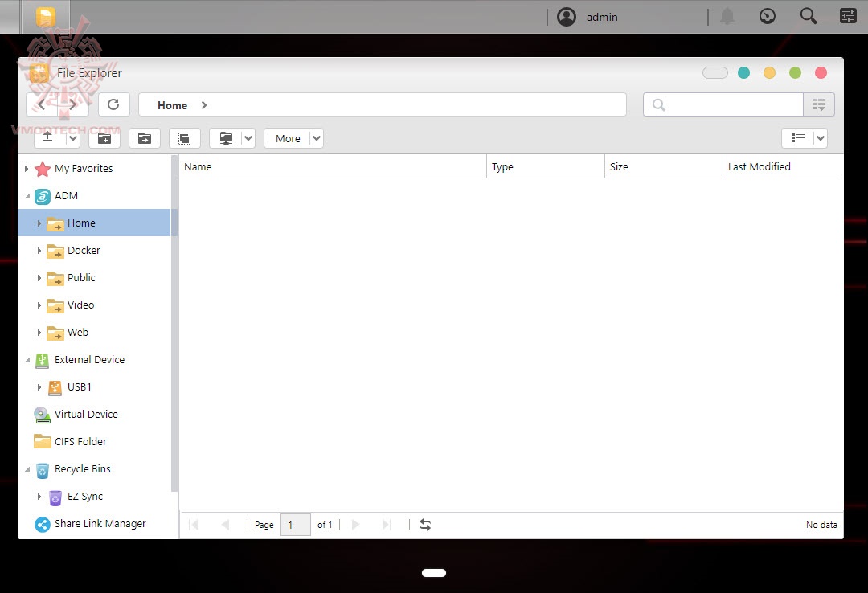
Task: Refresh the current folder listing
Action: [113, 104]
